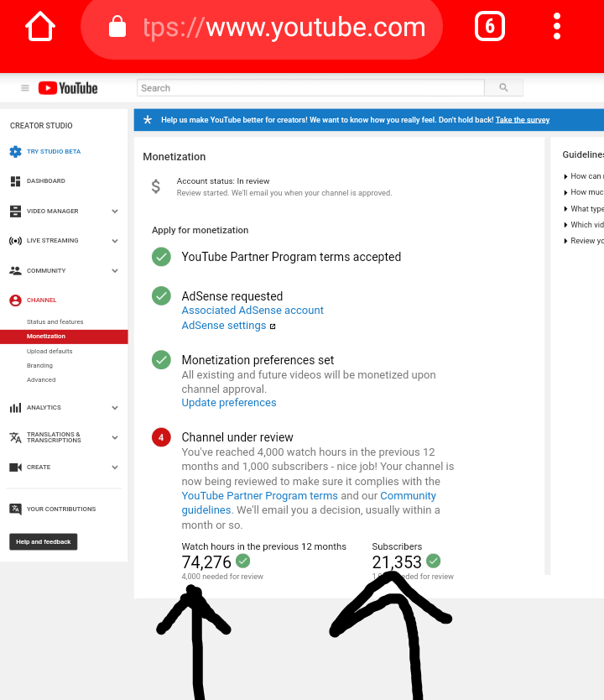Open the YouTube Partner Program terms link
Screen dimensions: 604x700
259,496
